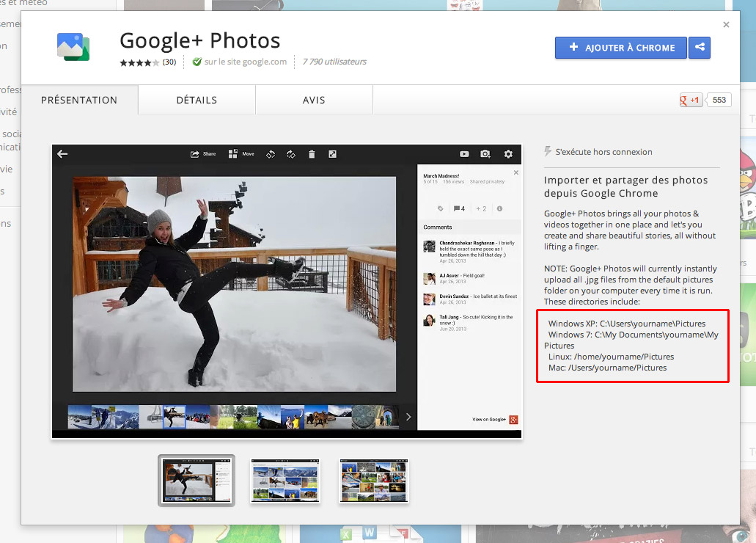Image resolution: width=756 pixels, height=543 pixels.
Task: Click the Linux: /home/yourname/Pictures line
Action: click(611, 357)
